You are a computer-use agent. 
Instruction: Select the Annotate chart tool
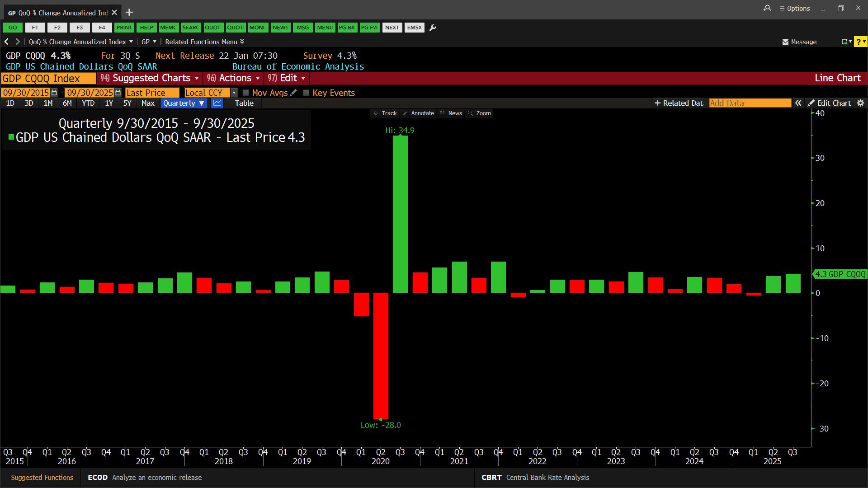coord(418,113)
